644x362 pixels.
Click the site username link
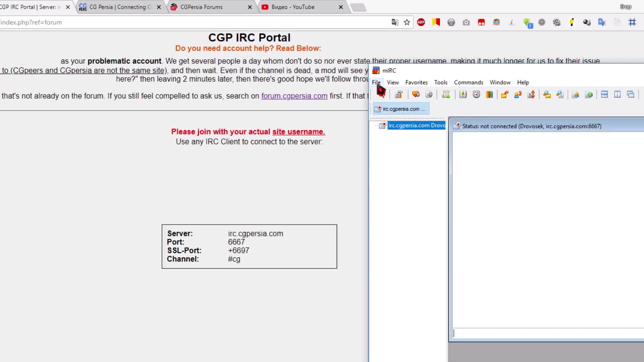point(299,132)
